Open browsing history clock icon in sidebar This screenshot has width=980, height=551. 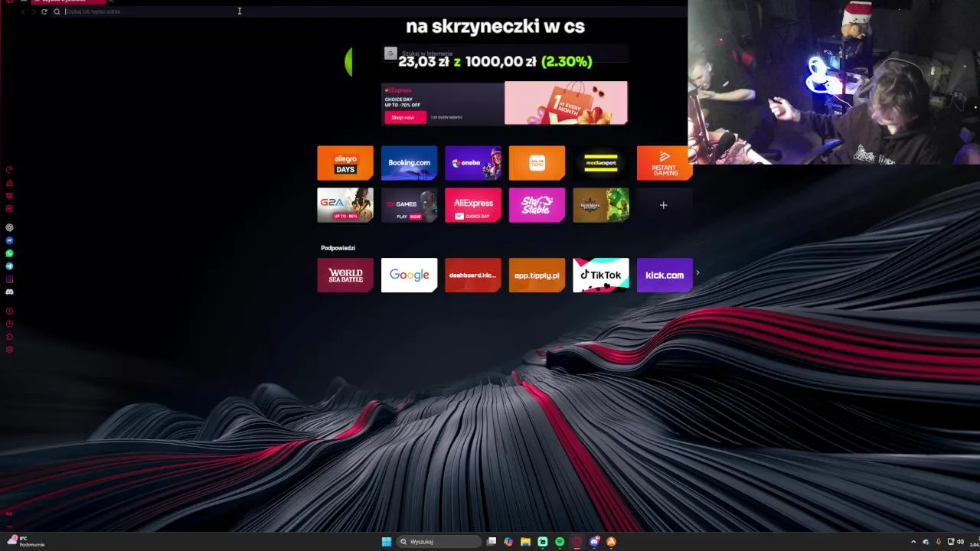(x=9, y=323)
